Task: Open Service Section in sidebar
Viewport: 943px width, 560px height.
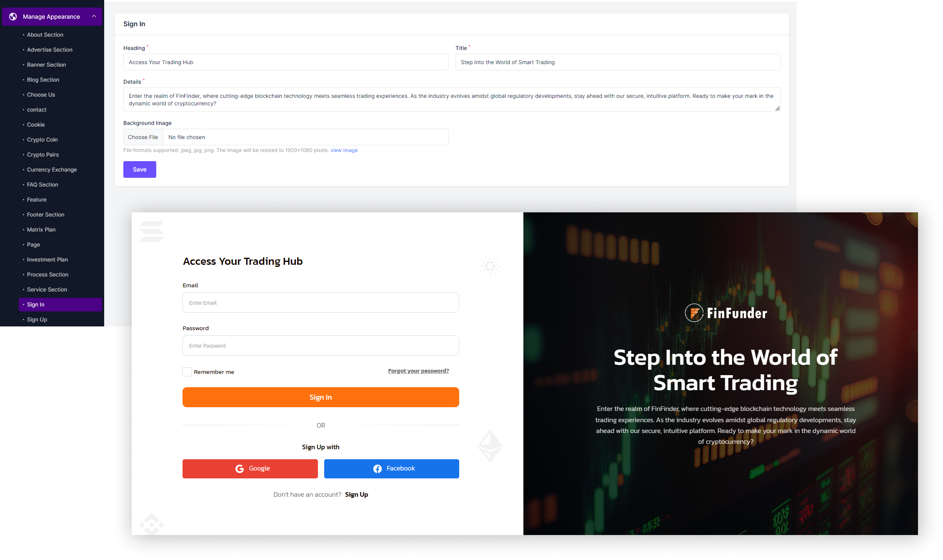Action: point(47,289)
